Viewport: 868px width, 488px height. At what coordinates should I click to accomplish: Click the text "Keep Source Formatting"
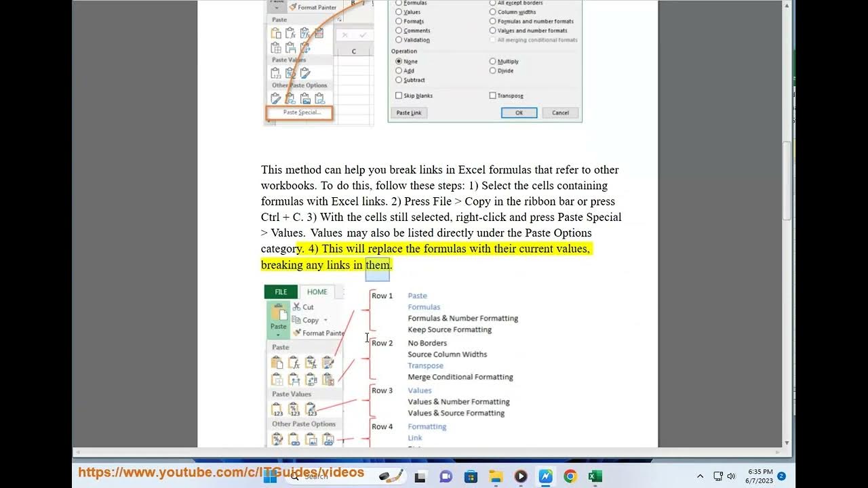pos(450,330)
